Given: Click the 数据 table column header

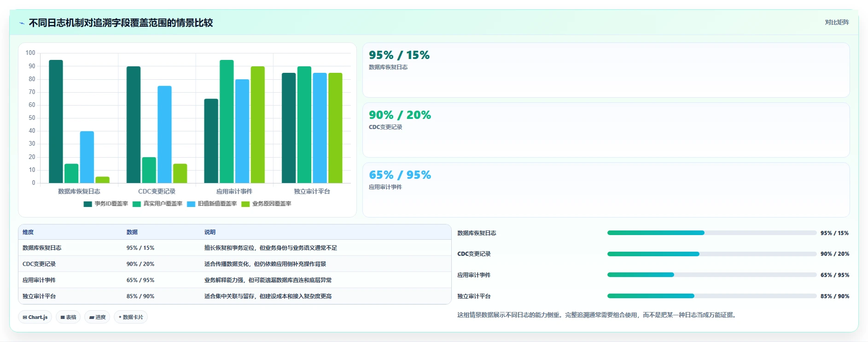Looking at the screenshot, I should tap(132, 232).
